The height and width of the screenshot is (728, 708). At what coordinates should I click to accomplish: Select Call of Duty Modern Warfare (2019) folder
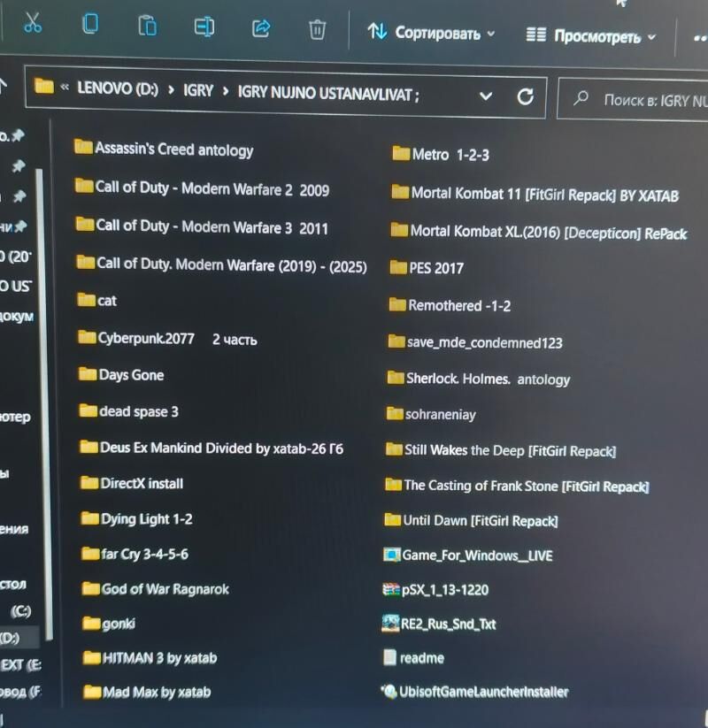click(221, 264)
